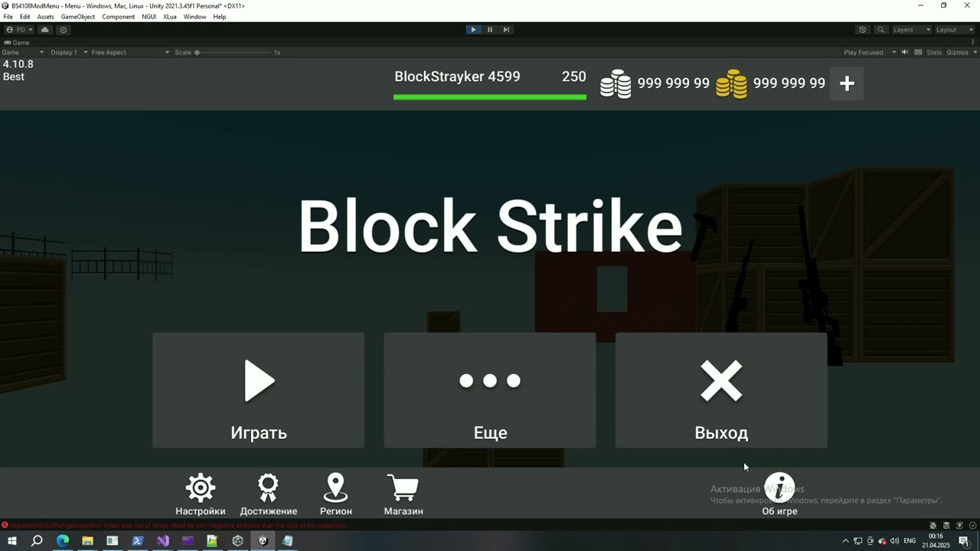Open the Component menu
This screenshot has width=980, height=551.
119,17
